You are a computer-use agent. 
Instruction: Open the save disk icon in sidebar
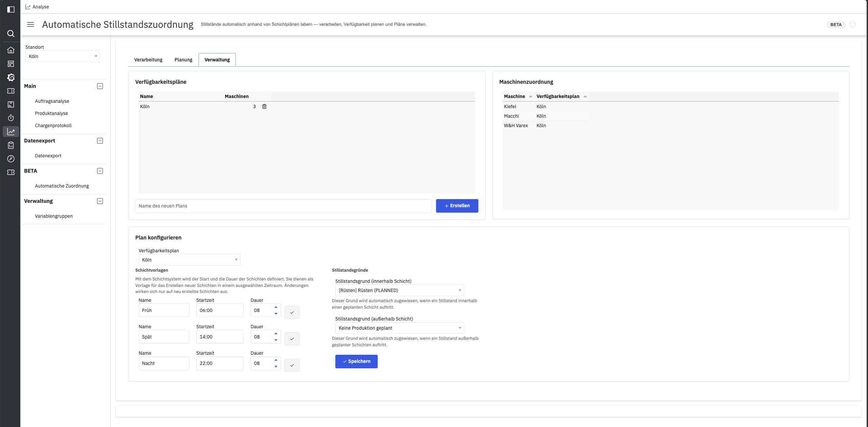[x=11, y=104]
